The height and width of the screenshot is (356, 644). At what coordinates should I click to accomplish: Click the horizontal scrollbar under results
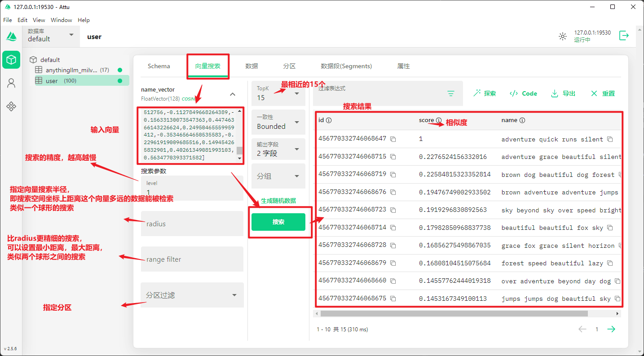tap(454, 313)
